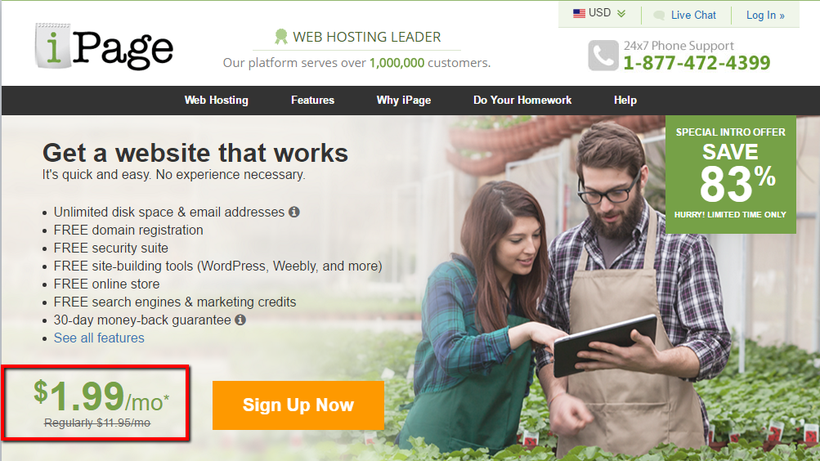The image size is (820, 461).
Task: Click the Sign Up Now button
Action: (x=298, y=405)
